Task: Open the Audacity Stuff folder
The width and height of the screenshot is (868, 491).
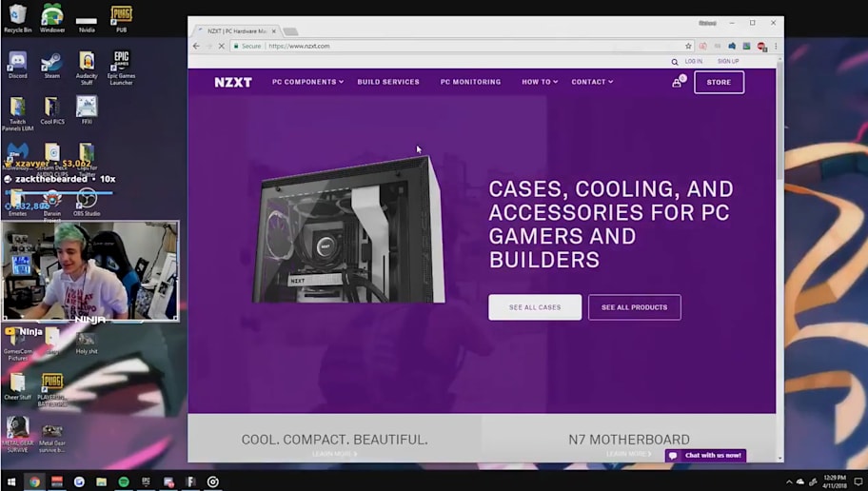Action: tap(87, 68)
